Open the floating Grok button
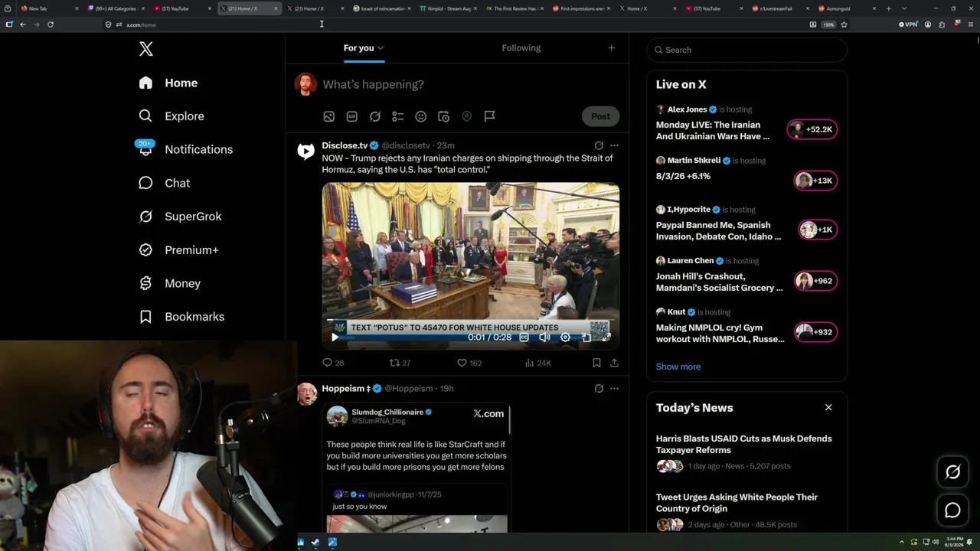 coord(952,472)
